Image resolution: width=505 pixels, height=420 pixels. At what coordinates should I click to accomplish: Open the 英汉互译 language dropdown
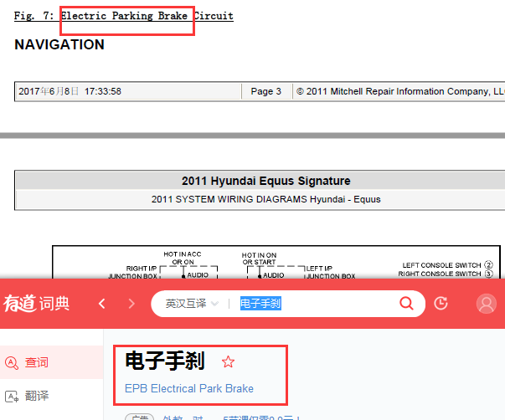pyautogui.click(x=192, y=304)
